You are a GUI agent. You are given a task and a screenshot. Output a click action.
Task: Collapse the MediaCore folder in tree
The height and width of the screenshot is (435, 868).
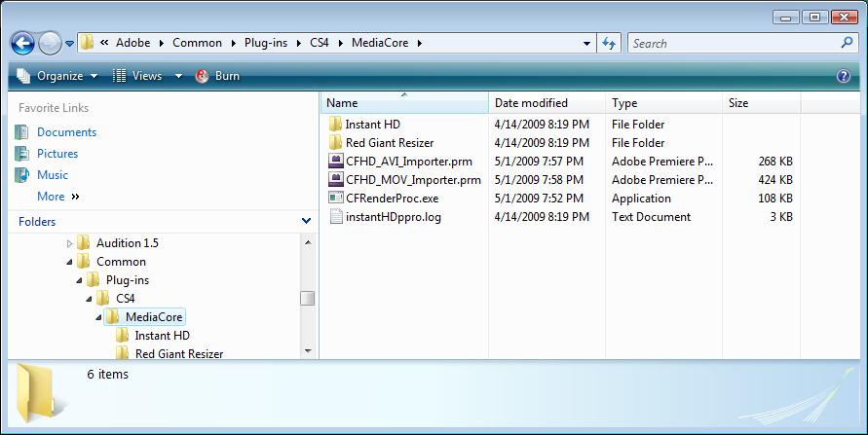pyautogui.click(x=98, y=317)
